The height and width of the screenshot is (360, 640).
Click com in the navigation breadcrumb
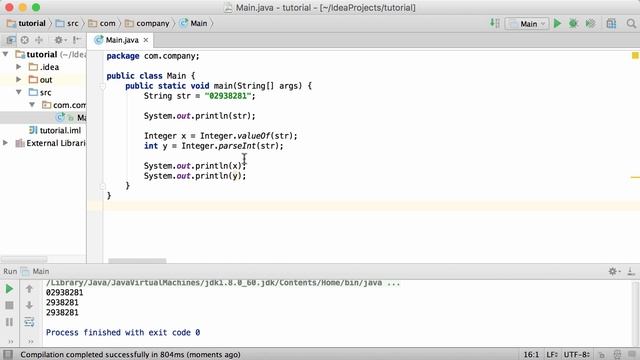[102, 23]
